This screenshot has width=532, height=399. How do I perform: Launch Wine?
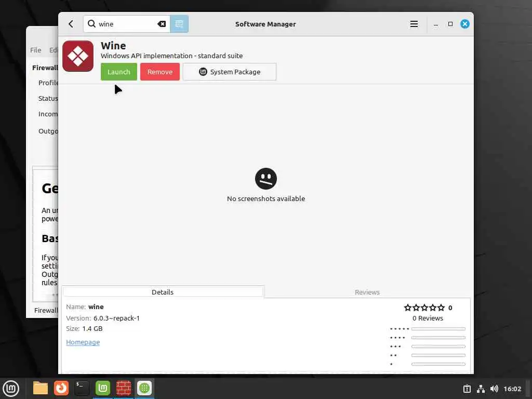[119, 72]
